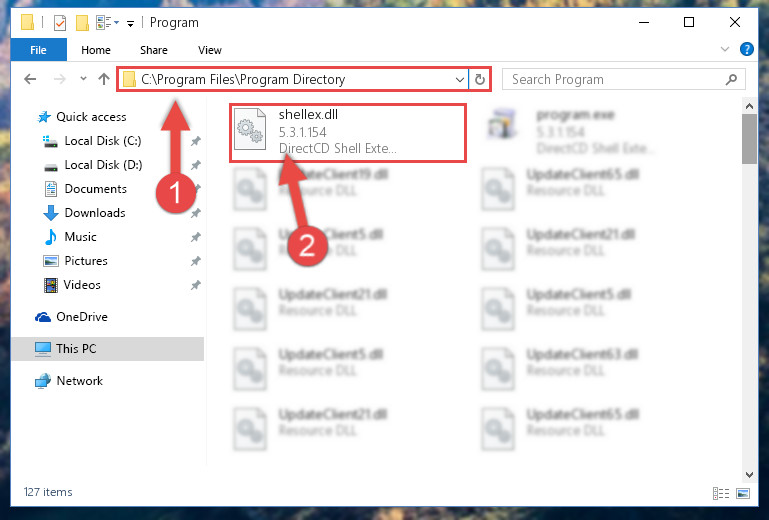Screen dimensions: 769x520
Task: Click the vertical scrollbar thumb
Action: 749,139
